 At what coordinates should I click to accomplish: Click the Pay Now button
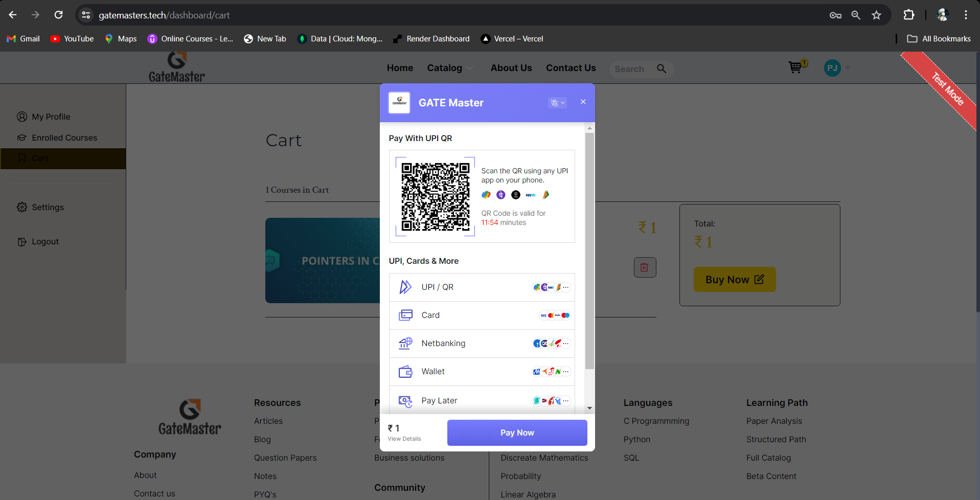point(517,433)
